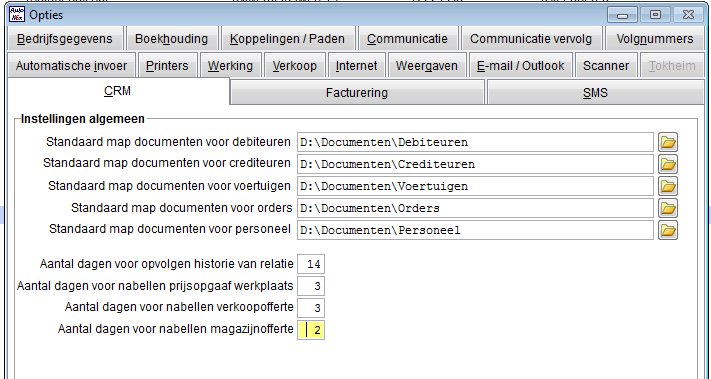711x379 pixels.
Task: Edit nabellen verkoopofferte days field
Action: click(x=311, y=308)
